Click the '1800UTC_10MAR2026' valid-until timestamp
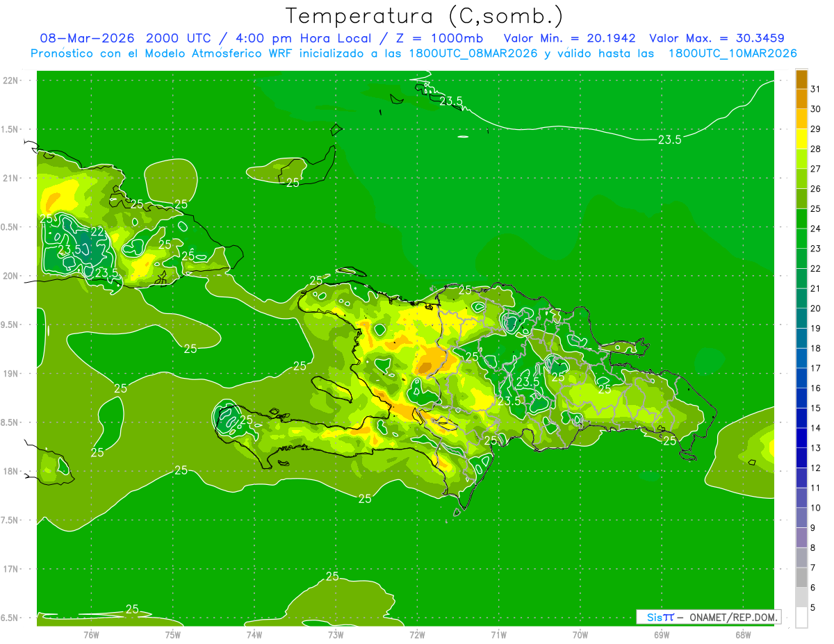 [x=732, y=53]
